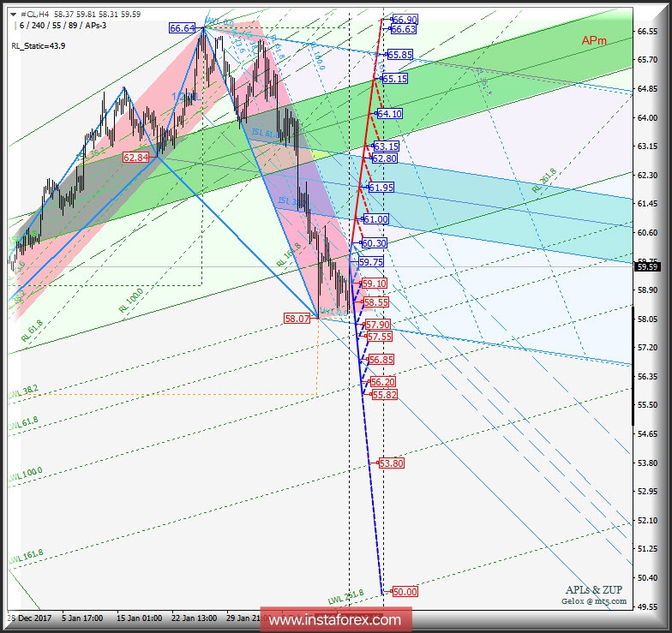Click the 66.55 price axis value
Viewport: 672px width, 633px height.
647,31
